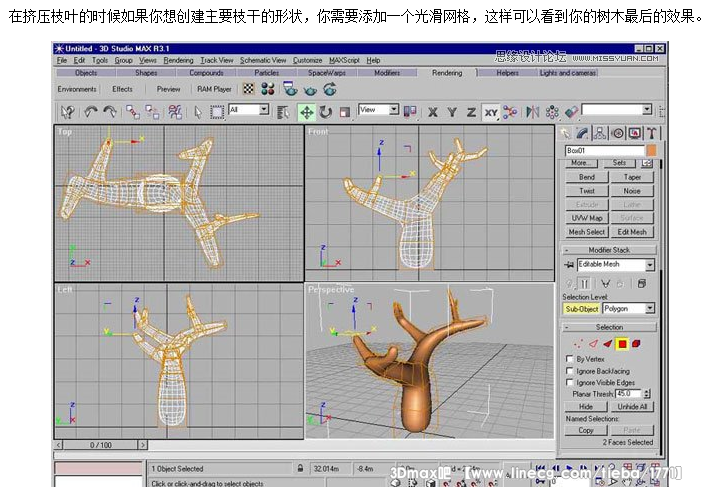Open the Material Editor spheres icon
This screenshot has width=711, height=490.
tap(268, 89)
